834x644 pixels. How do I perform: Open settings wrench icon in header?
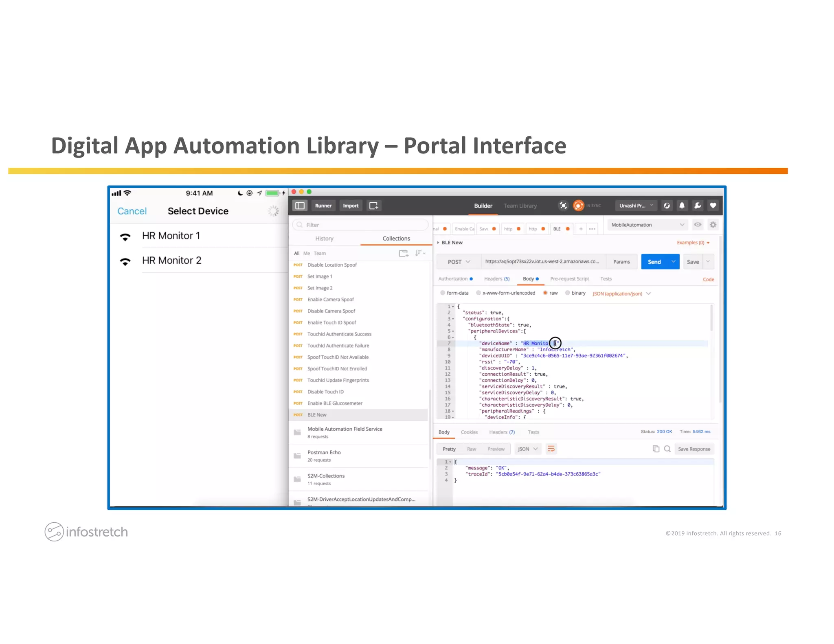pos(698,206)
